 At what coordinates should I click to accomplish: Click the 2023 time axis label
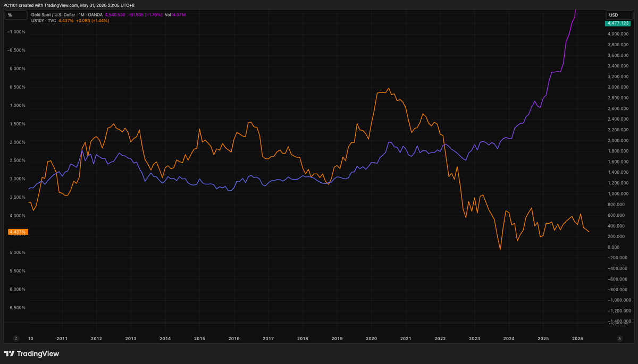474,338
